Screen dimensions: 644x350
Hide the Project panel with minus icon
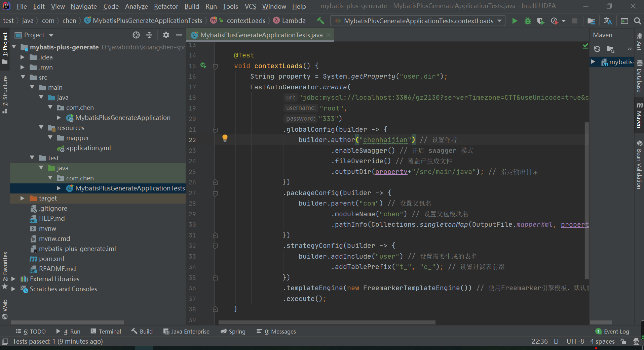click(179, 35)
